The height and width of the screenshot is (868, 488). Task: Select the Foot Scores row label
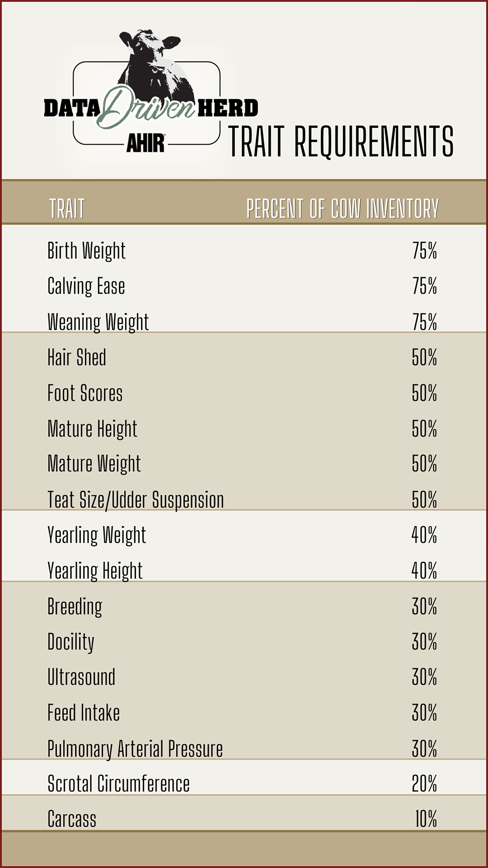point(85,393)
